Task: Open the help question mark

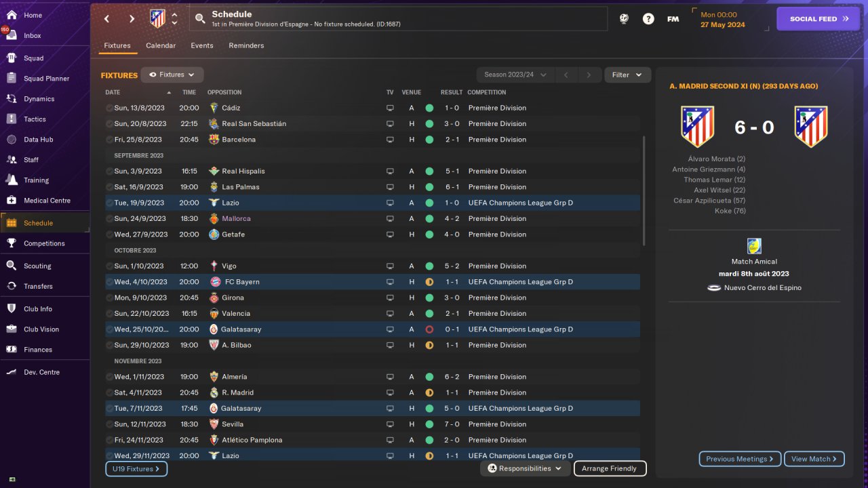Action: click(648, 19)
